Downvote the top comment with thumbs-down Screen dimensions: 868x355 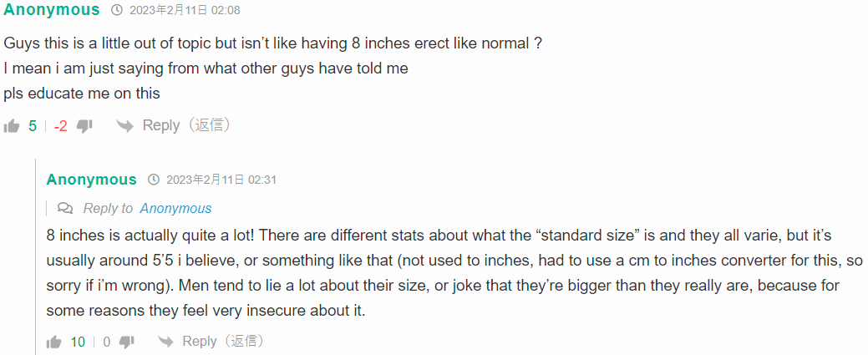tap(84, 126)
